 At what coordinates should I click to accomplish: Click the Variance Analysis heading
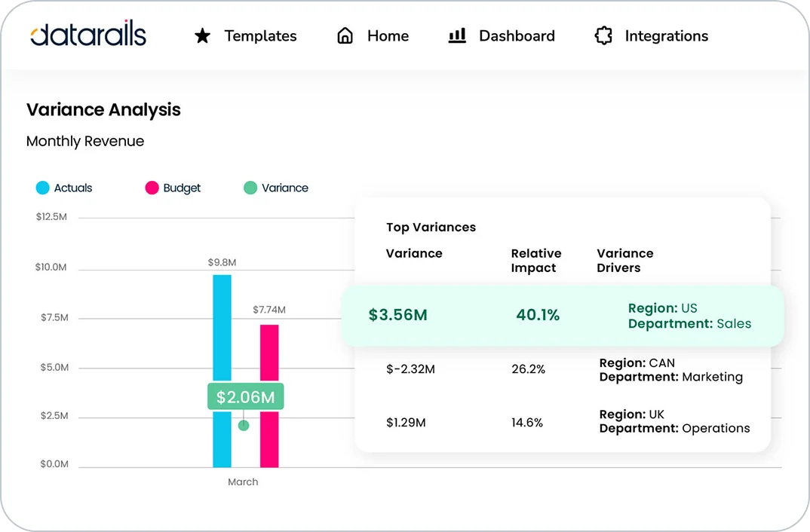tap(103, 110)
